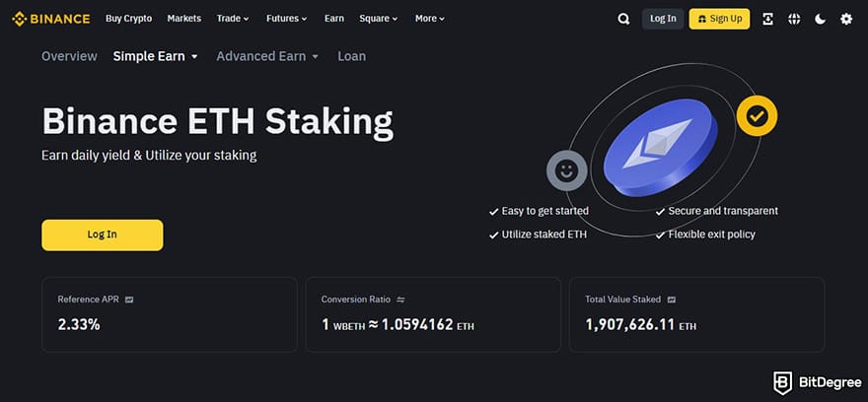Open the search magnifier icon
Image resolution: width=868 pixels, height=402 pixels.
pos(623,19)
